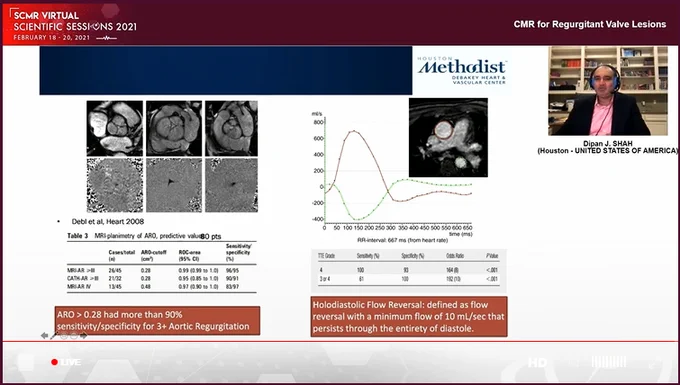Click 'CMR for Regurgitant Valve Lesions' title

click(x=590, y=24)
